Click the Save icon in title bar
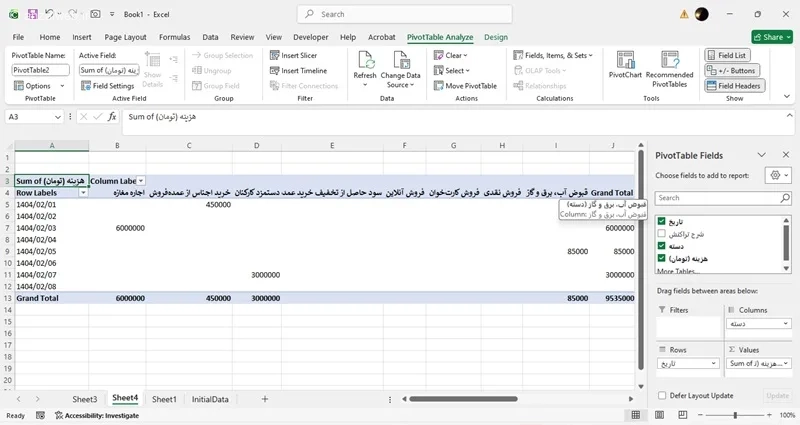The image size is (800, 425). click(x=33, y=14)
